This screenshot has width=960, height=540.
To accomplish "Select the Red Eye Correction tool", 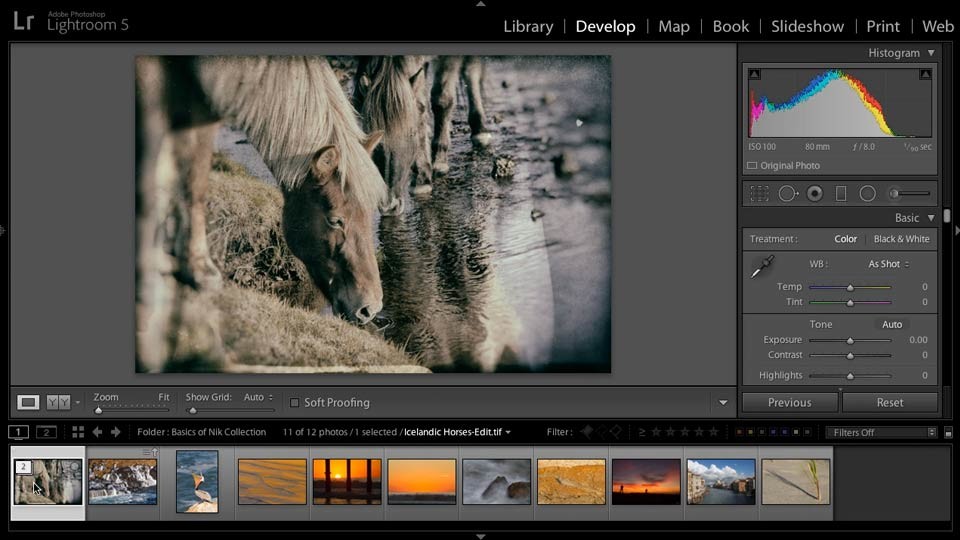I will coord(815,193).
